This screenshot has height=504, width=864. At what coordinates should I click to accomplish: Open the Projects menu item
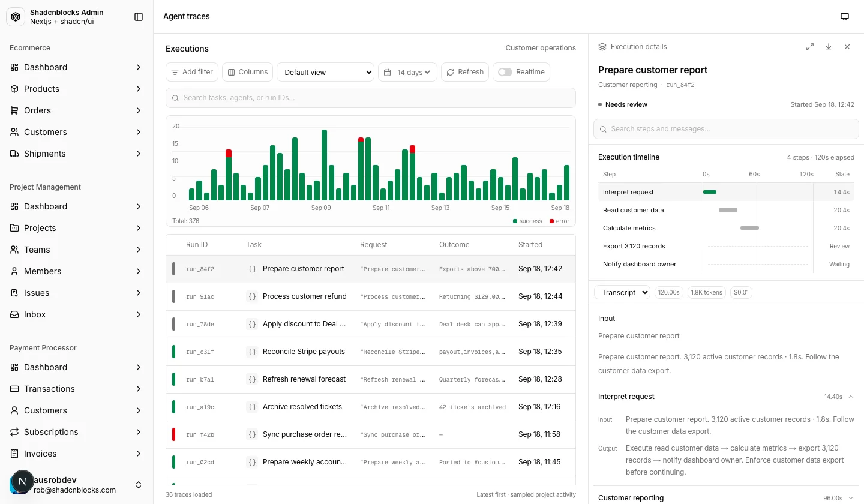[x=77, y=228]
